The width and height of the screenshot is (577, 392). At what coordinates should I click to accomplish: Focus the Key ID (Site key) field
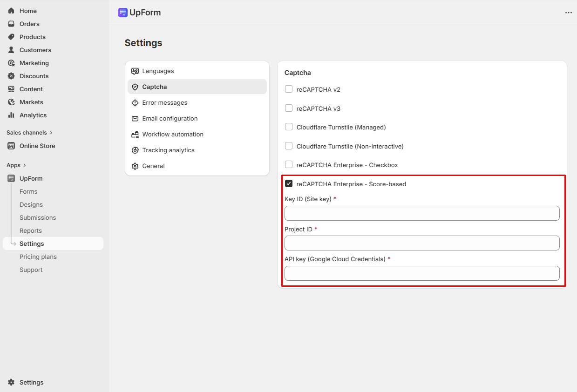tap(422, 213)
